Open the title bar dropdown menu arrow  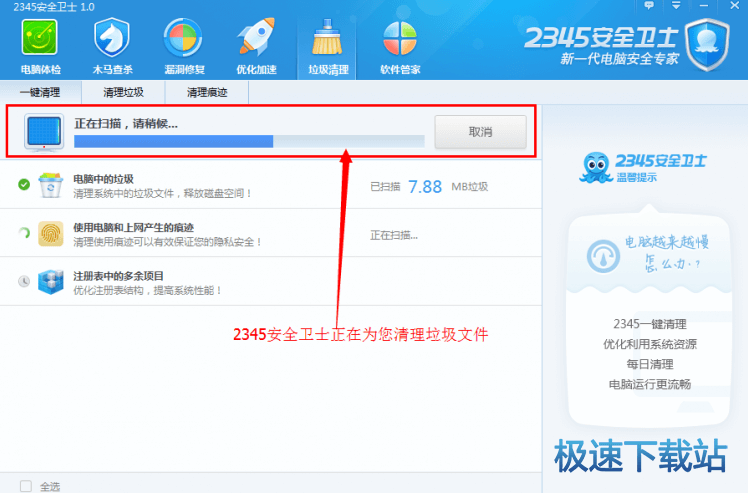pos(676,6)
